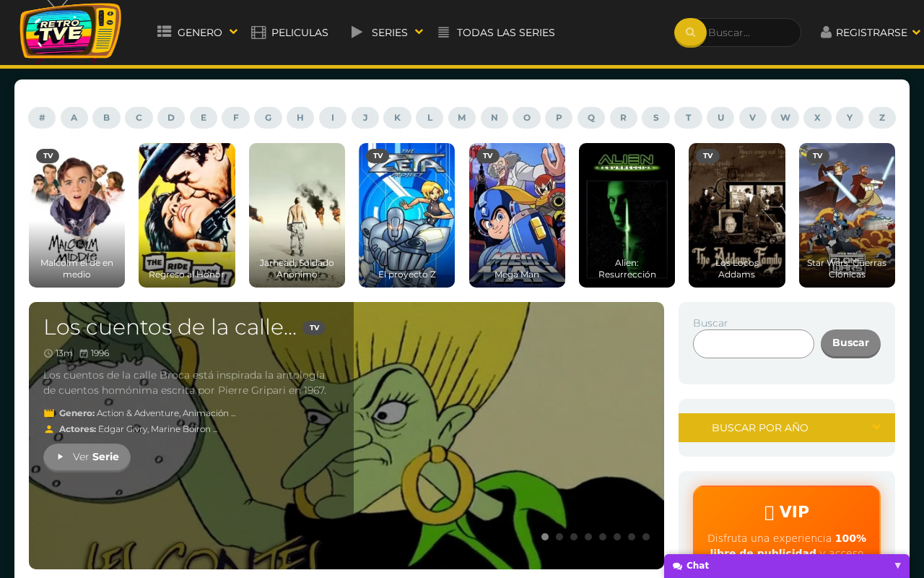Expand the Buscar por año dropdown
The width and height of the screenshot is (924, 578).
click(x=787, y=428)
